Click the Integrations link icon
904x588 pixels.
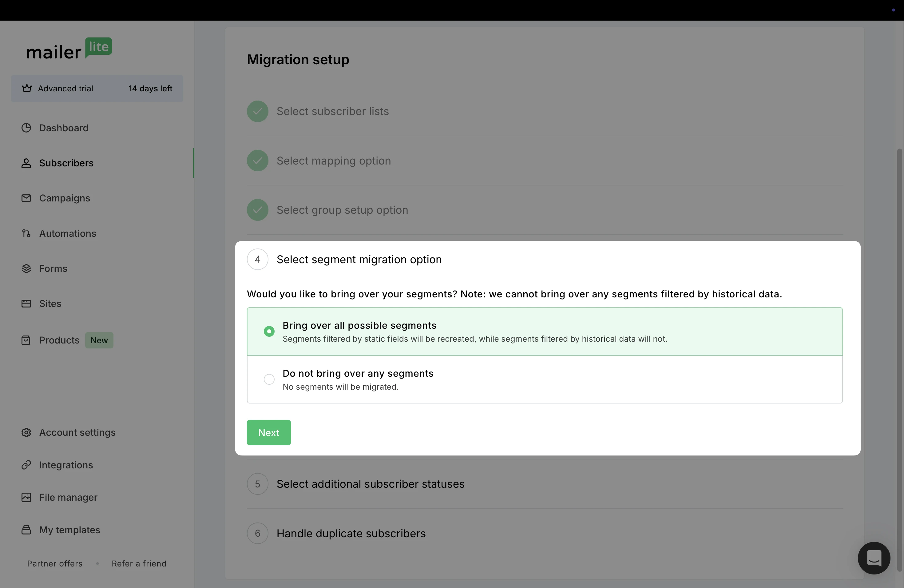coord(26,465)
